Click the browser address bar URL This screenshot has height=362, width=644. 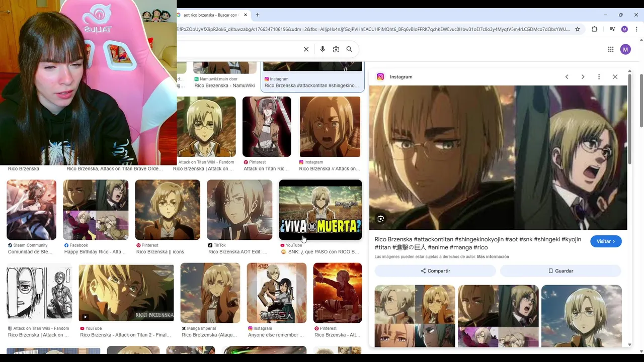coord(372,29)
